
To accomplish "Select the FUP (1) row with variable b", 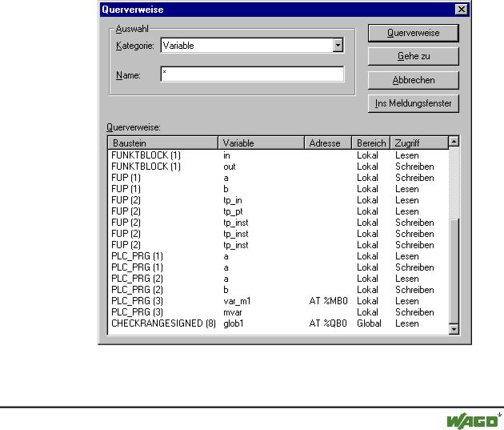I will [x=278, y=189].
